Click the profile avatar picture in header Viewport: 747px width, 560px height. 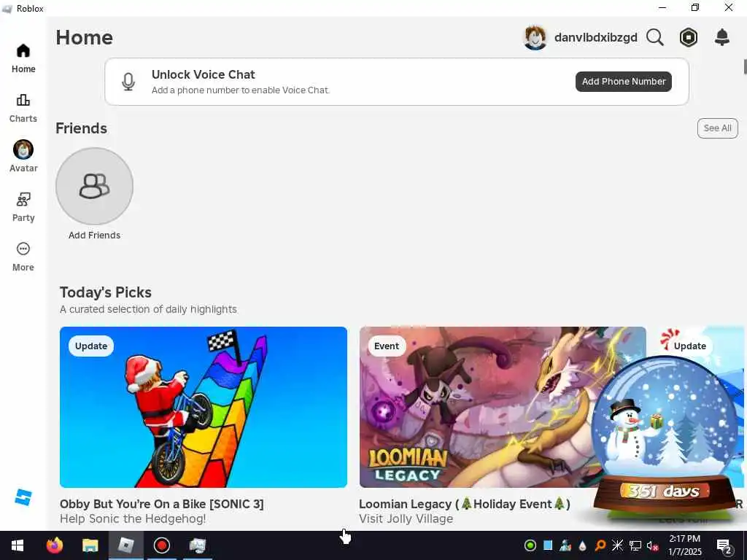(535, 38)
